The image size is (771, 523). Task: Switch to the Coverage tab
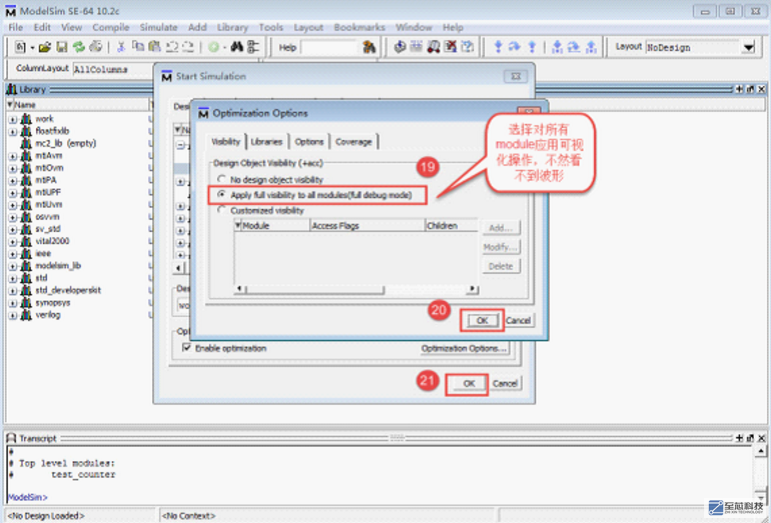(x=354, y=142)
